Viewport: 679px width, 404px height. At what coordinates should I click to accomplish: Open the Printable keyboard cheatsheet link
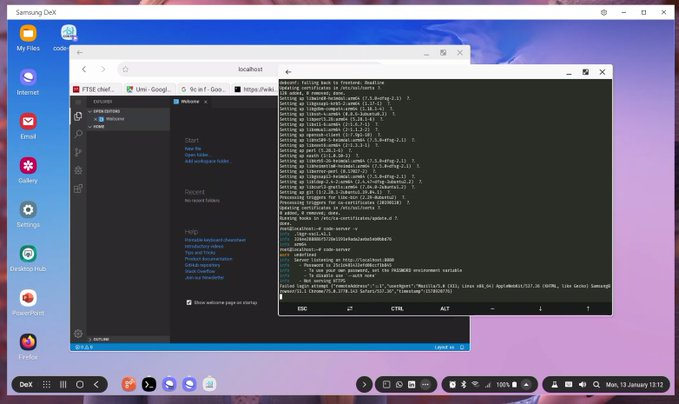[215, 240]
